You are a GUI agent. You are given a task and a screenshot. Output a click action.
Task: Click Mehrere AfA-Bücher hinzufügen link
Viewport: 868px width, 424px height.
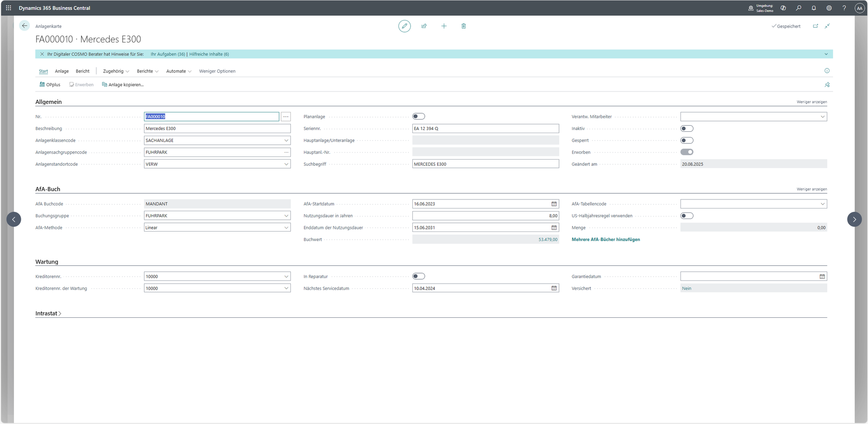pos(605,240)
